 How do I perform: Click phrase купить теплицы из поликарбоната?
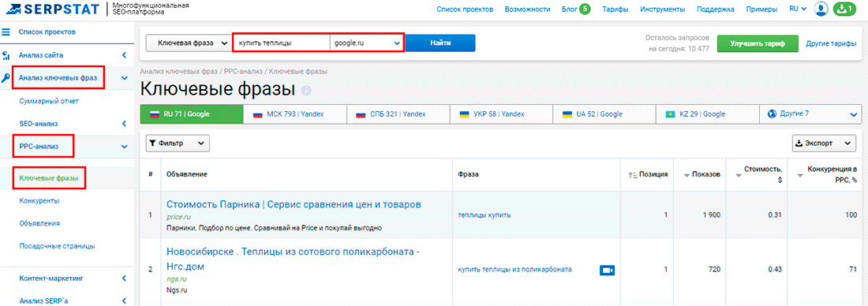pos(514,270)
